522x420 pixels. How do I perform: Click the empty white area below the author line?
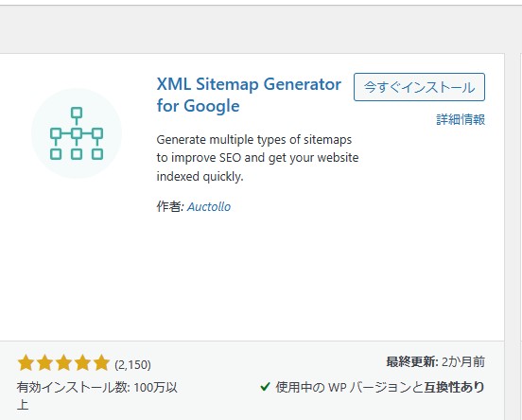click(252, 276)
